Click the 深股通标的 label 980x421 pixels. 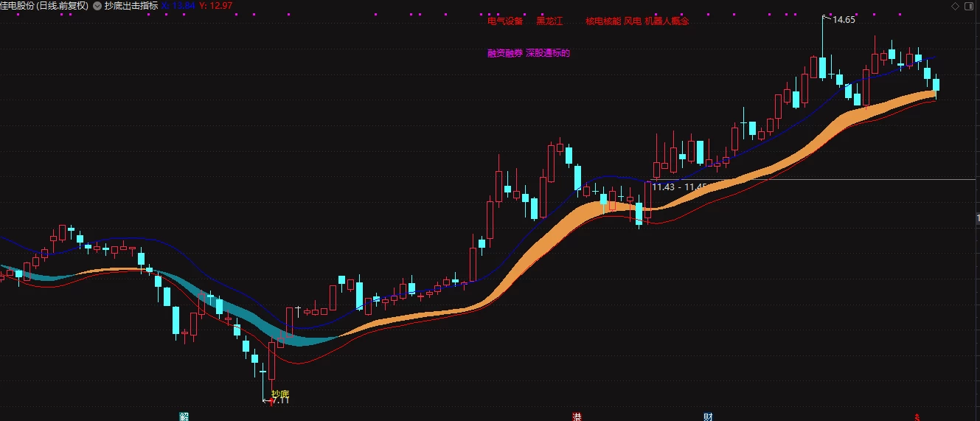point(548,53)
